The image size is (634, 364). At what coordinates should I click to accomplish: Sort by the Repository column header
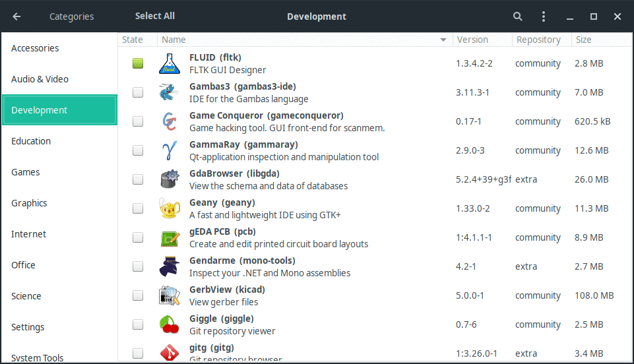coord(542,40)
